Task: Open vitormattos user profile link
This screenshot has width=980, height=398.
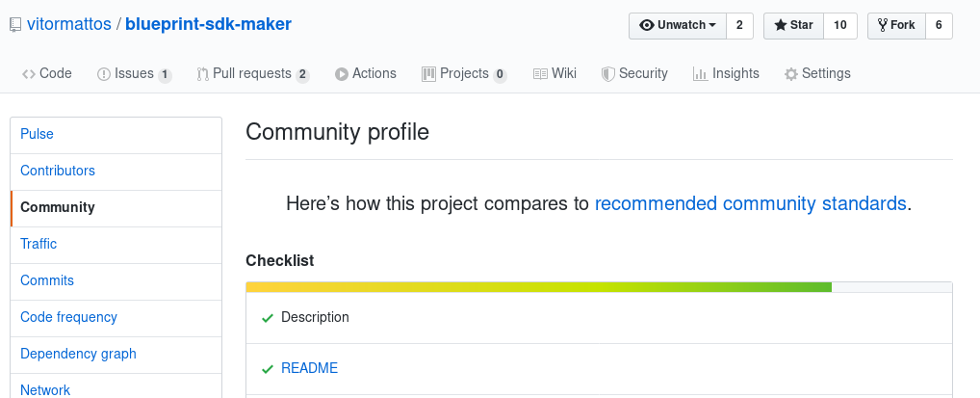Action: pyautogui.click(x=69, y=24)
